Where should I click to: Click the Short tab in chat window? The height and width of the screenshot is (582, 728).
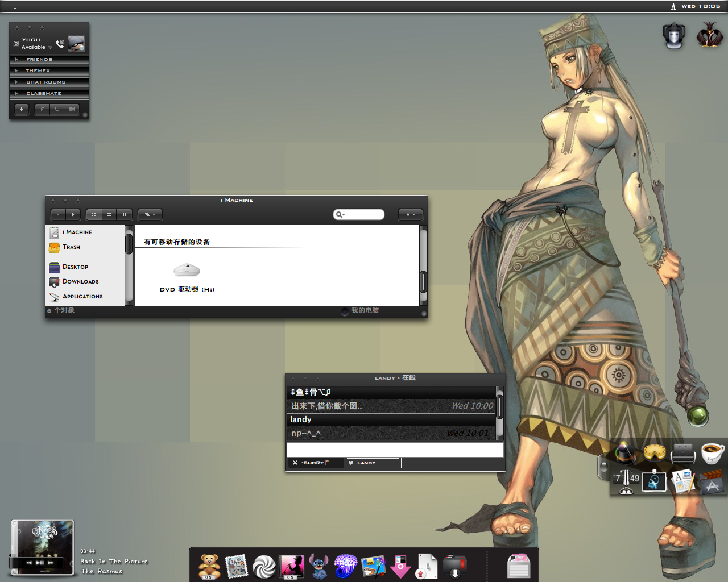point(315,463)
